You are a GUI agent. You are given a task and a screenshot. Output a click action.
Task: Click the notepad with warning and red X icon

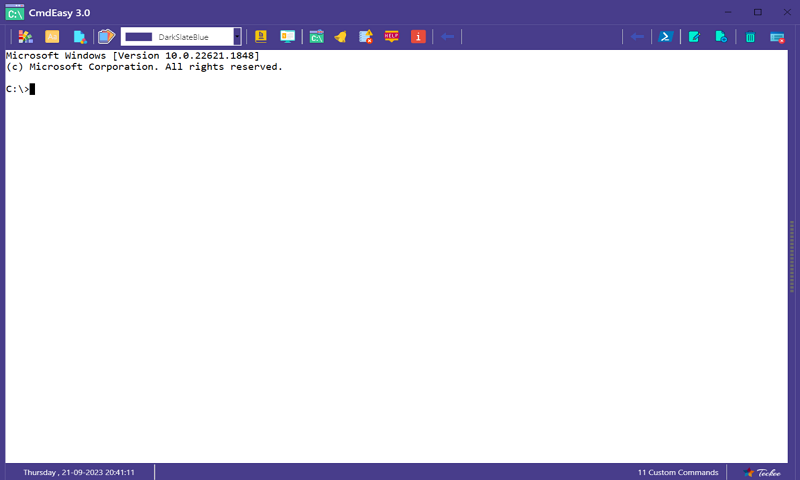pos(365,37)
